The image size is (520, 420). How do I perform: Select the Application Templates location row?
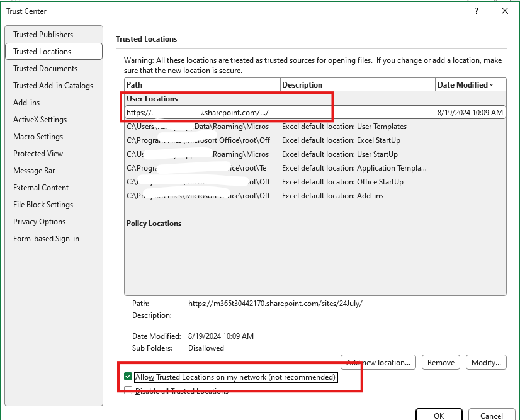(315, 168)
